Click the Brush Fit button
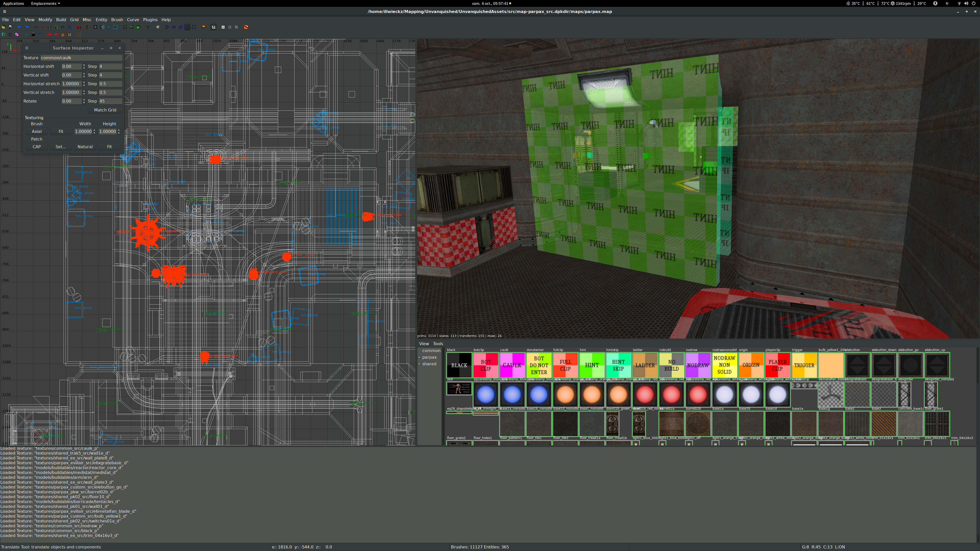Image resolution: width=980 pixels, height=551 pixels. (x=61, y=132)
